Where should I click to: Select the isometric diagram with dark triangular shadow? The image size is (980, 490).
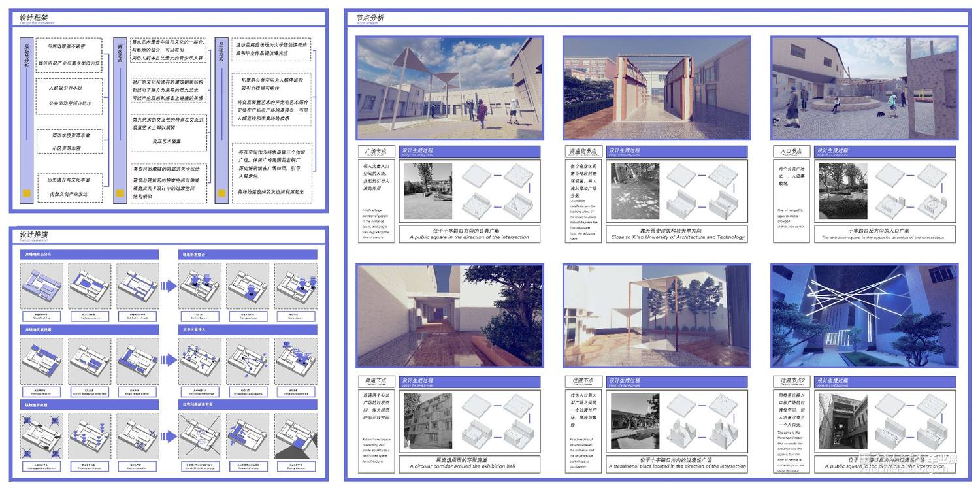[x=295, y=436]
